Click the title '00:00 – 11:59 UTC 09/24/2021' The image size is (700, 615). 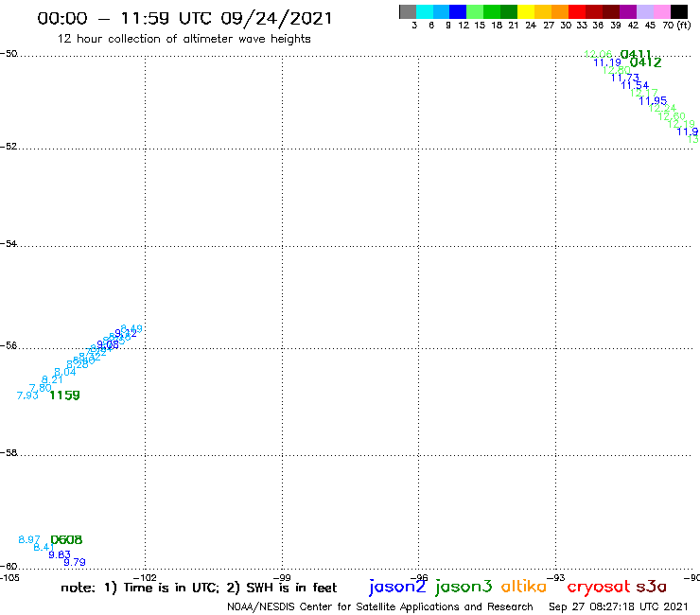[x=184, y=18]
